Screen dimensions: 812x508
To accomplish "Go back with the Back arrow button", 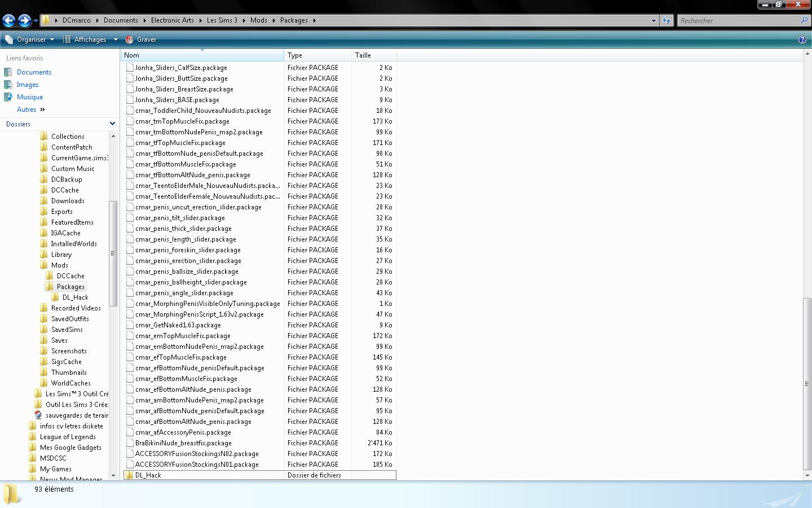I will (x=8, y=21).
